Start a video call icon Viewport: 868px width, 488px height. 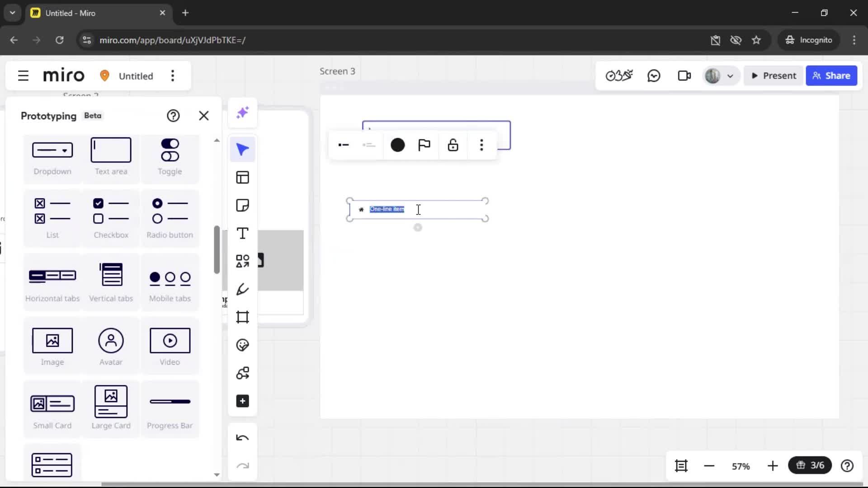click(684, 75)
